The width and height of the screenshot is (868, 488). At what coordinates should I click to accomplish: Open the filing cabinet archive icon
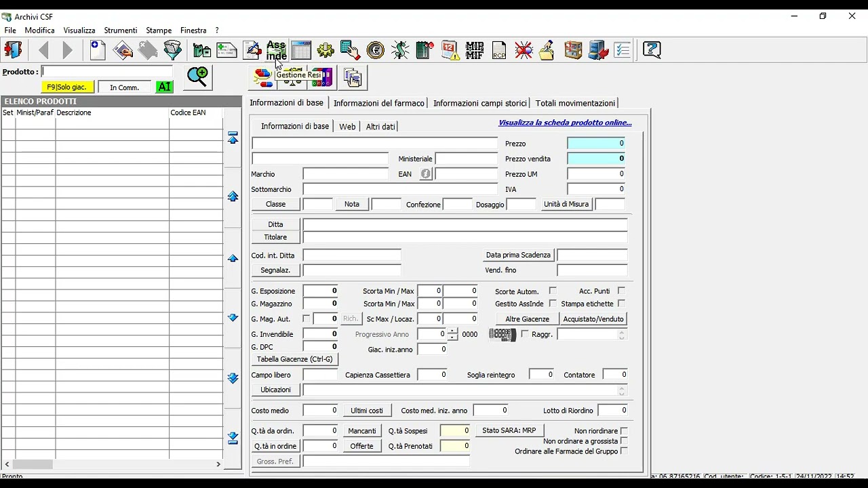click(x=598, y=50)
